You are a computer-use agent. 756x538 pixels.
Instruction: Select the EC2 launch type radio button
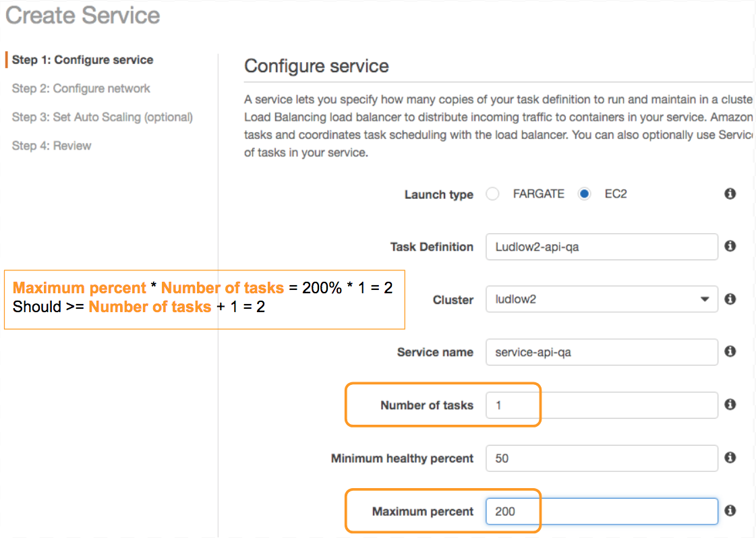coord(584,194)
